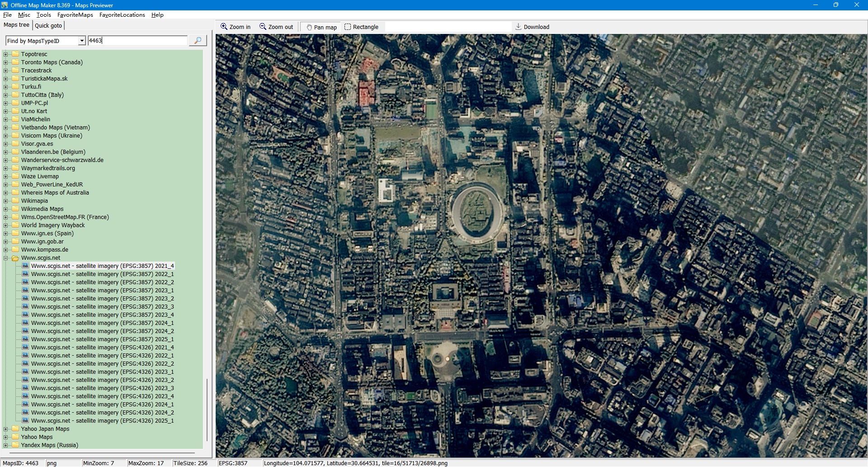Click the magnifier search button
This screenshot has width=868, height=467.
click(x=198, y=41)
